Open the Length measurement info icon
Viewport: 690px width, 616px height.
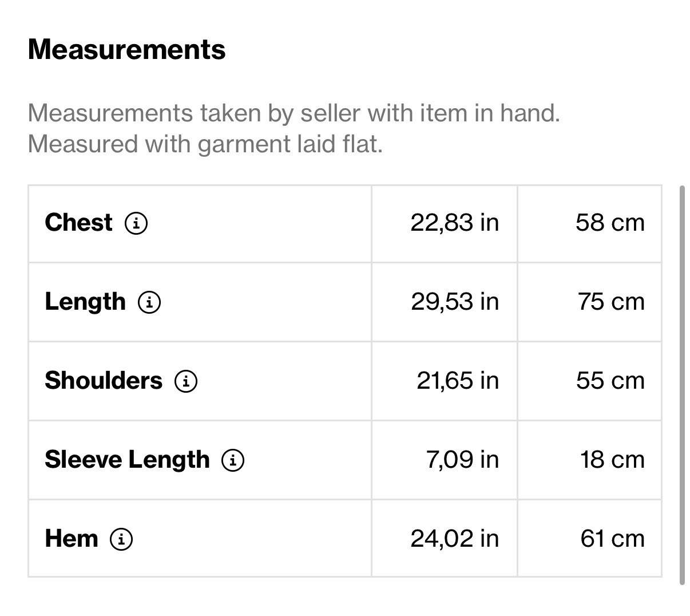coord(149,302)
